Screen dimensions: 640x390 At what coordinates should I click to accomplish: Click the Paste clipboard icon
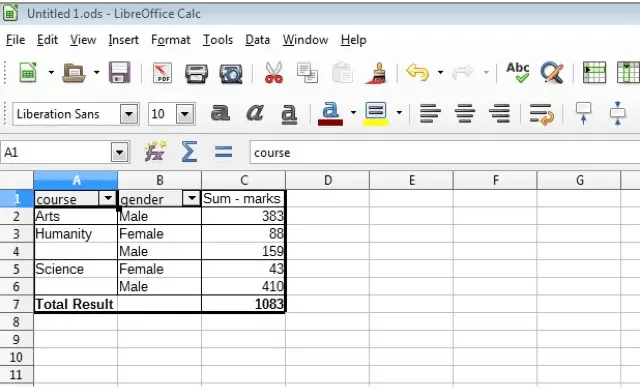click(x=342, y=73)
